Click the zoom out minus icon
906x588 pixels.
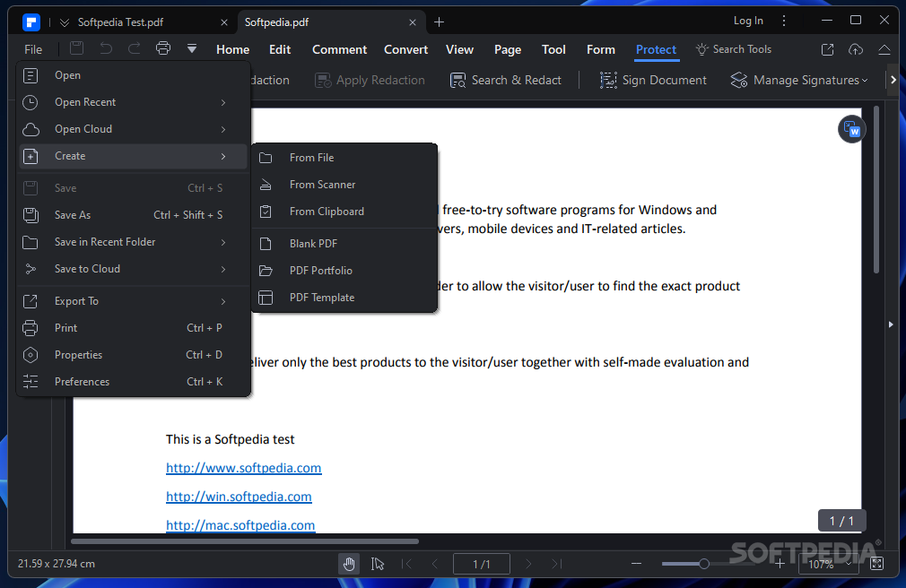click(636, 564)
